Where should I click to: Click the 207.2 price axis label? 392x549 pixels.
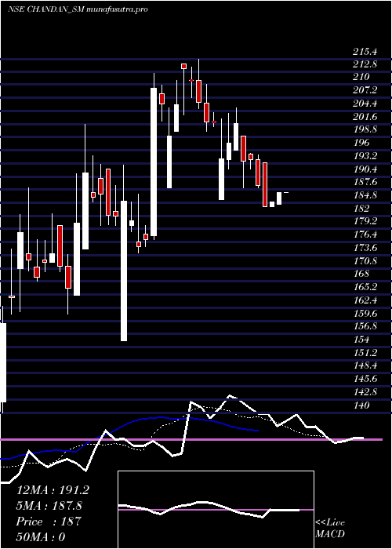tap(365, 90)
